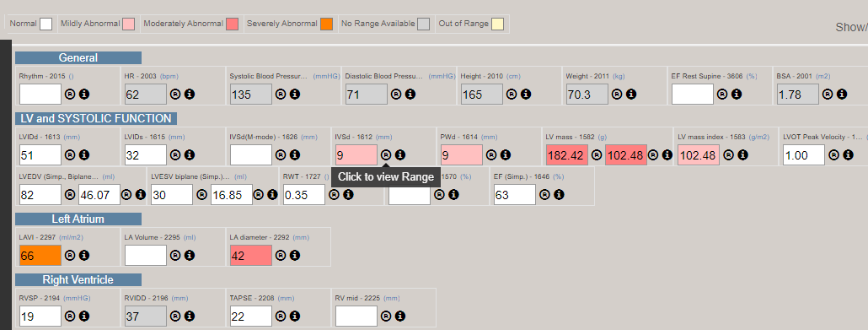Viewport: 868px width, 330px height.
Task: View range for the Rhythm field
Action: [x=70, y=95]
